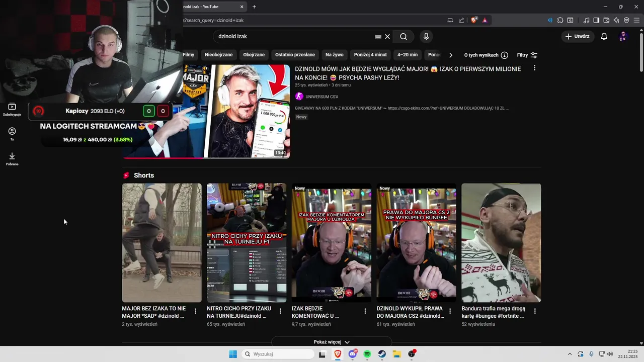
Task: Open the Ty profile sidebar icon
Action: click(x=12, y=134)
